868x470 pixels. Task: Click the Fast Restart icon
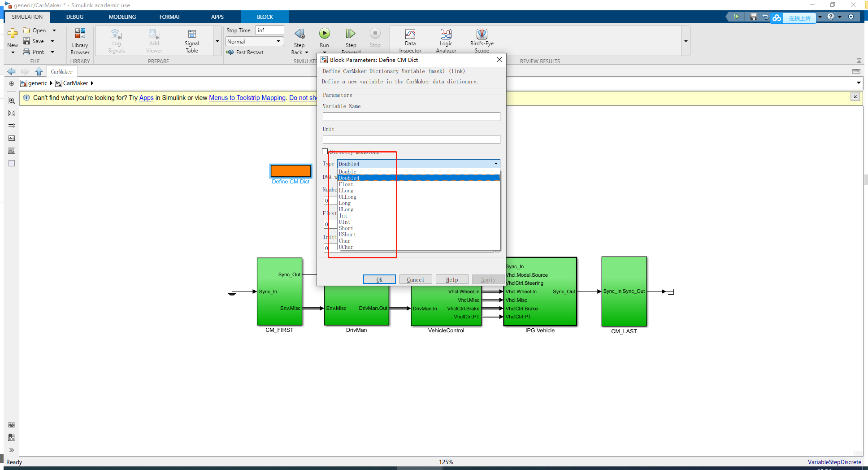[x=230, y=52]
